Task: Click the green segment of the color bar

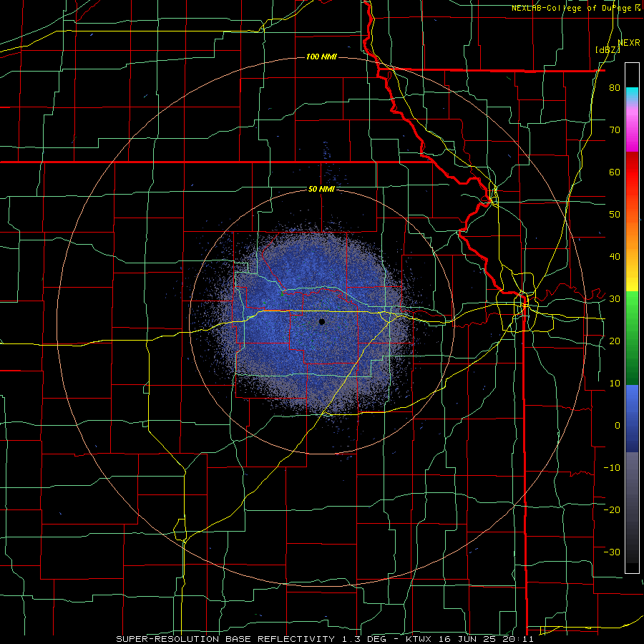Action: coord(632,337)
